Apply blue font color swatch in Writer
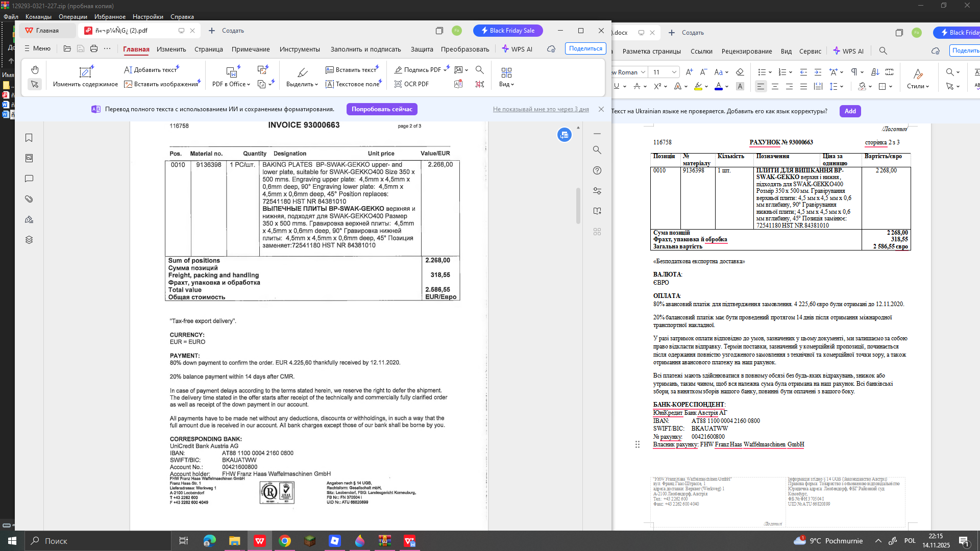Screen dimensions: 980x551 (x=719, y=86)
